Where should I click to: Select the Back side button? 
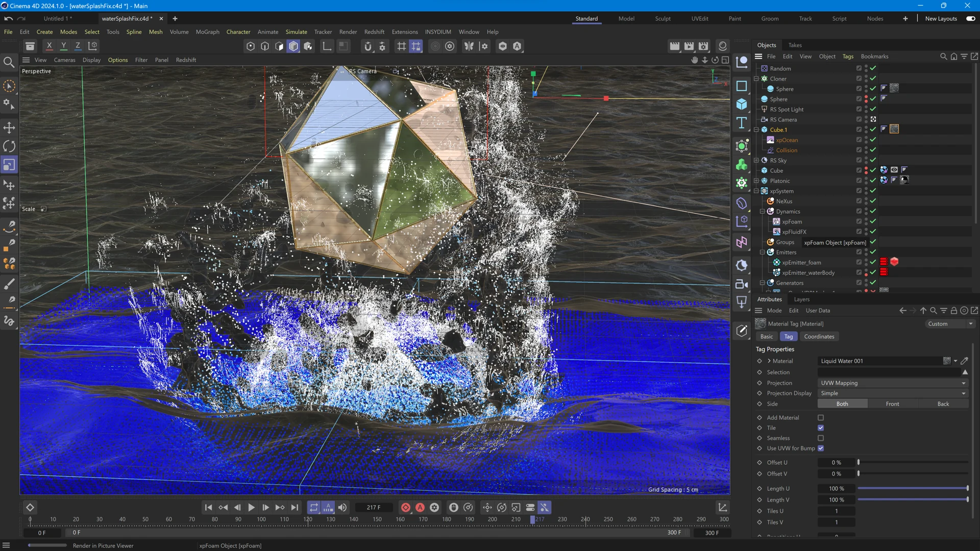[943, 404]
